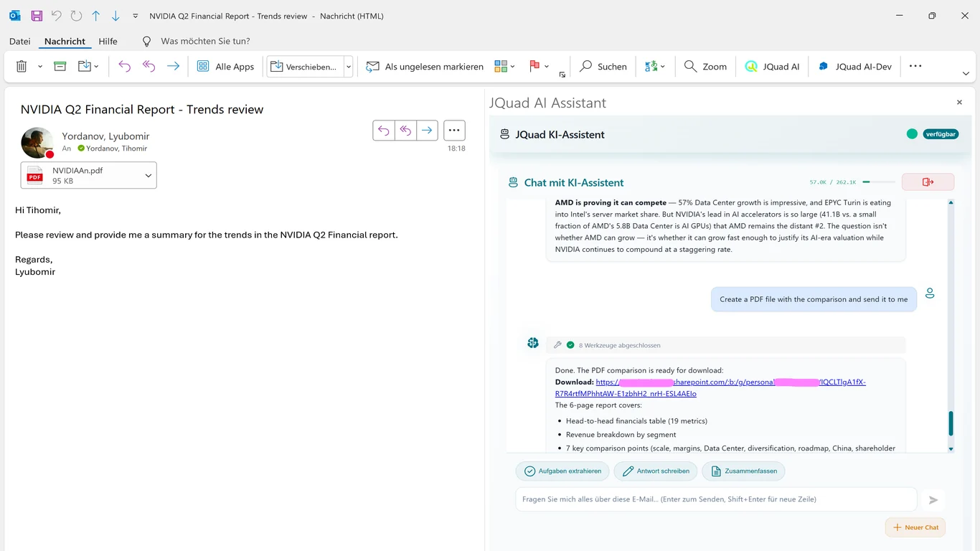Open the quick access toolbar customize dropdown
The height and width of the screenshot is (551, 980).
(136, 16)
